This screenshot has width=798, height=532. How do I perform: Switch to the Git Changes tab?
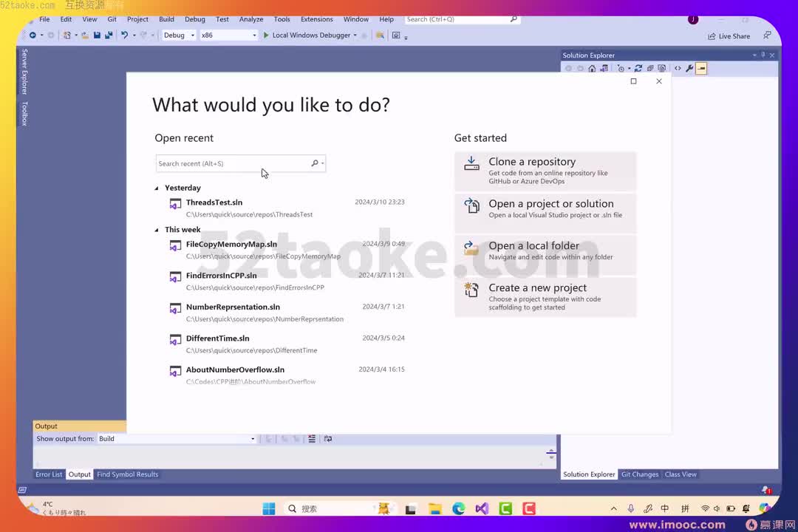[x=640, y=474]
